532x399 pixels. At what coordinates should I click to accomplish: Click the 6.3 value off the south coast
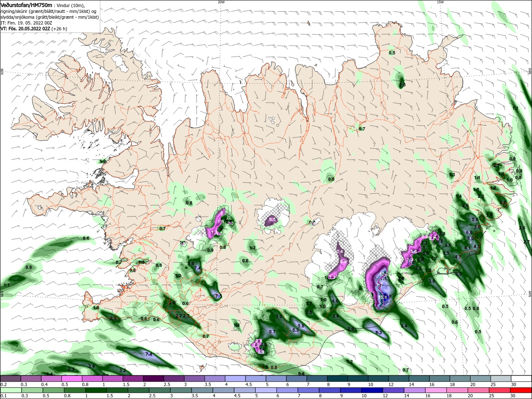point(379,332)
